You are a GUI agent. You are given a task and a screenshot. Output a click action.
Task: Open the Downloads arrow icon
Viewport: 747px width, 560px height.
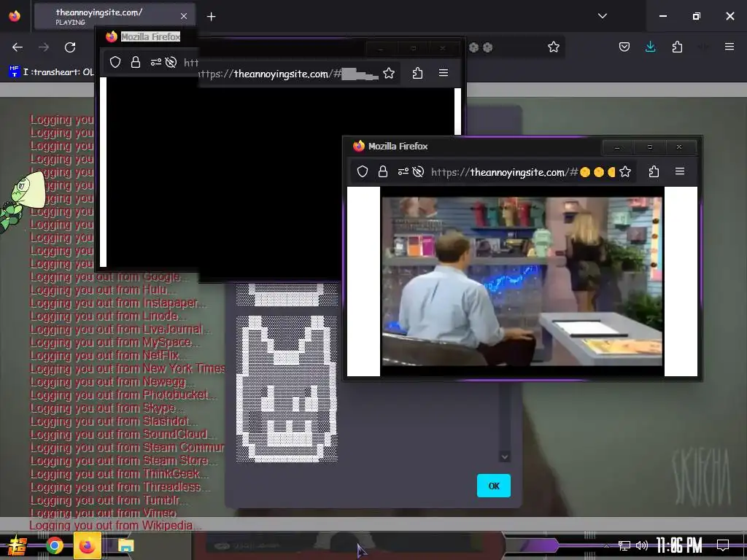coord(650,47)
